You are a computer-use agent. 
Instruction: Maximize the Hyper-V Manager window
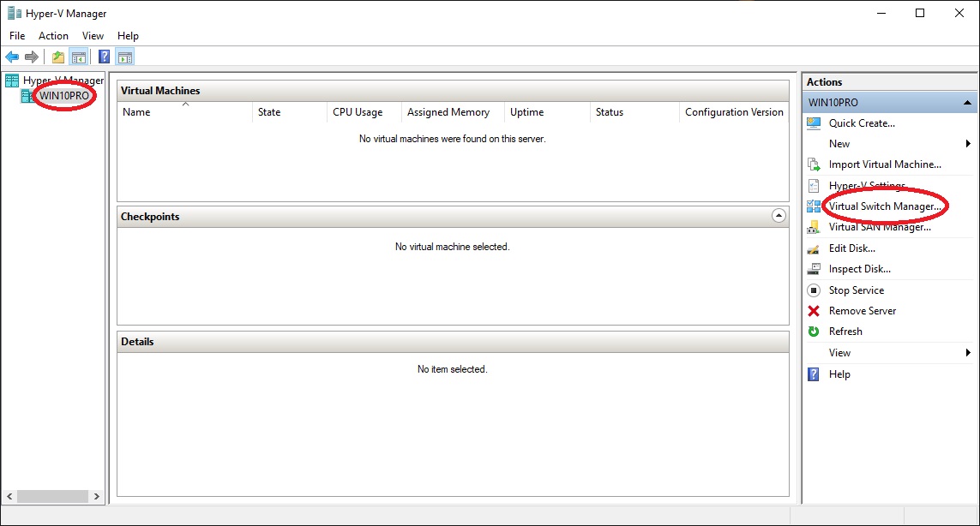(x=920, y=13)
